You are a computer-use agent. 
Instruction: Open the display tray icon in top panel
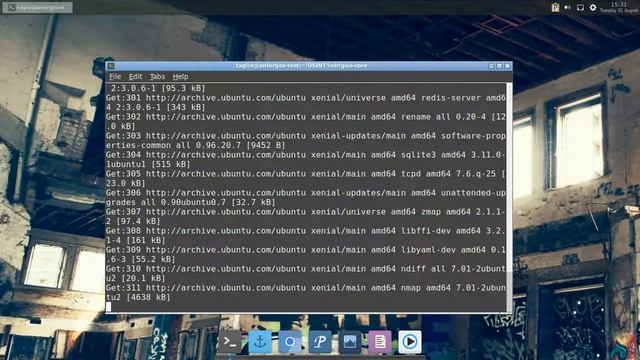pos(580,7)
